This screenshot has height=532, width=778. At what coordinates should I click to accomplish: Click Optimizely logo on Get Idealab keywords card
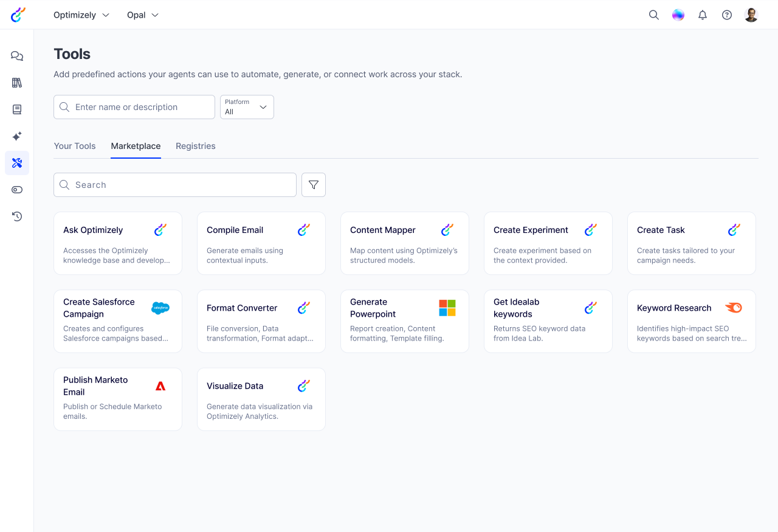point(591,308)
